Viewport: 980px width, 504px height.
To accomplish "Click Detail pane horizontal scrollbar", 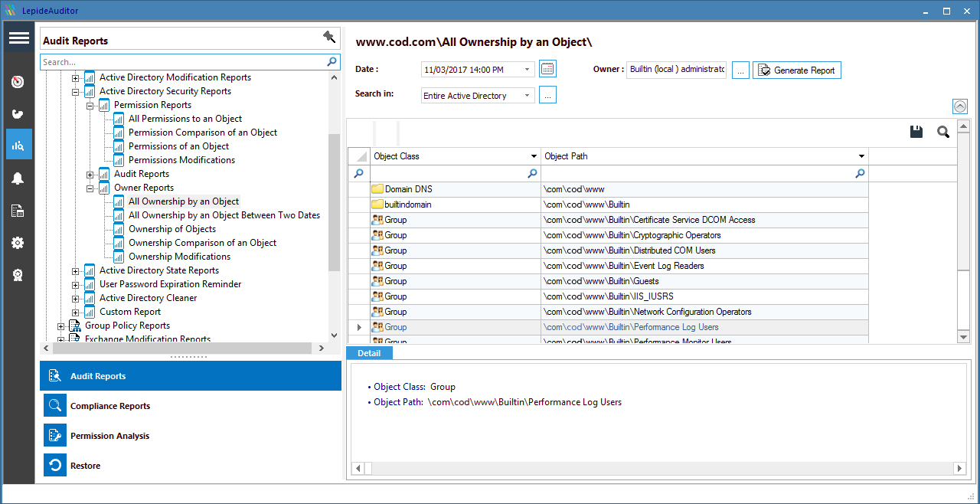I will click(659, 468).
